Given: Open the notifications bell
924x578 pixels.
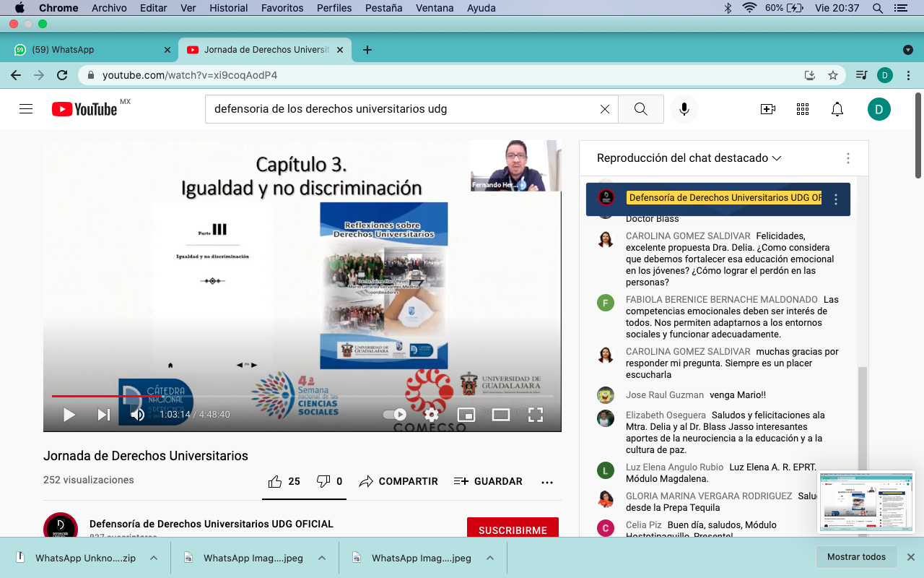Looking at the screenshot, I should [837, 109].
